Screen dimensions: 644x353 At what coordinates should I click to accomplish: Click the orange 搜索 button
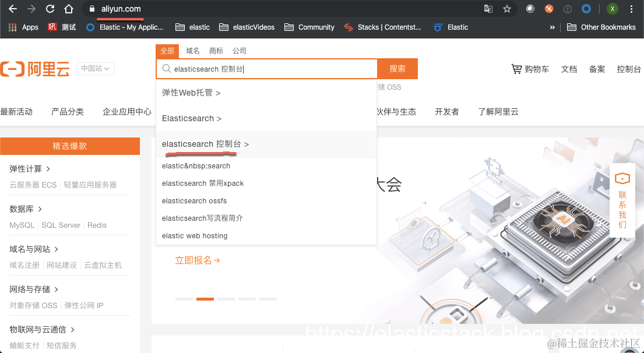point(397,69)
